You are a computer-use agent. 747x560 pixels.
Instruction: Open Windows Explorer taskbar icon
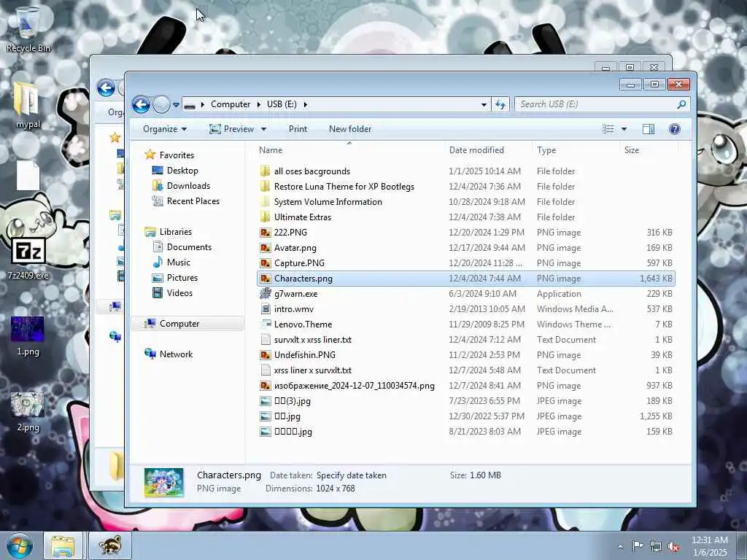63,545
